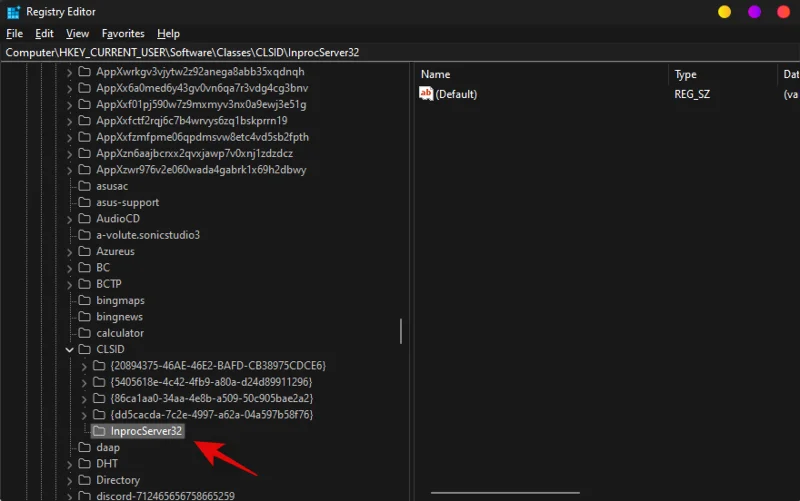Expand the AppXx6a0med6y43gv0vn6qa7r3vdg4cg3bnv key
Screen dimensions: 800x501
(69, 89)
